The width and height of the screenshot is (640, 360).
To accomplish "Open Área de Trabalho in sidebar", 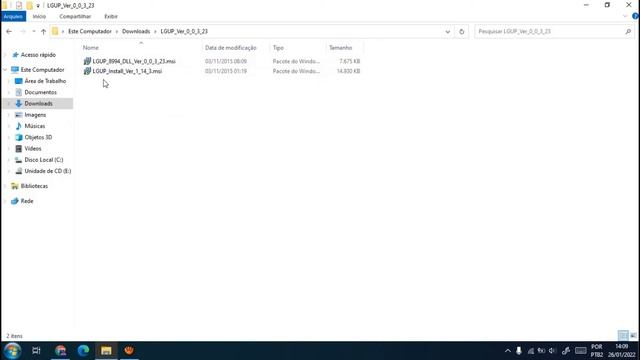I will pyautogui.click(x=45, y=81).
